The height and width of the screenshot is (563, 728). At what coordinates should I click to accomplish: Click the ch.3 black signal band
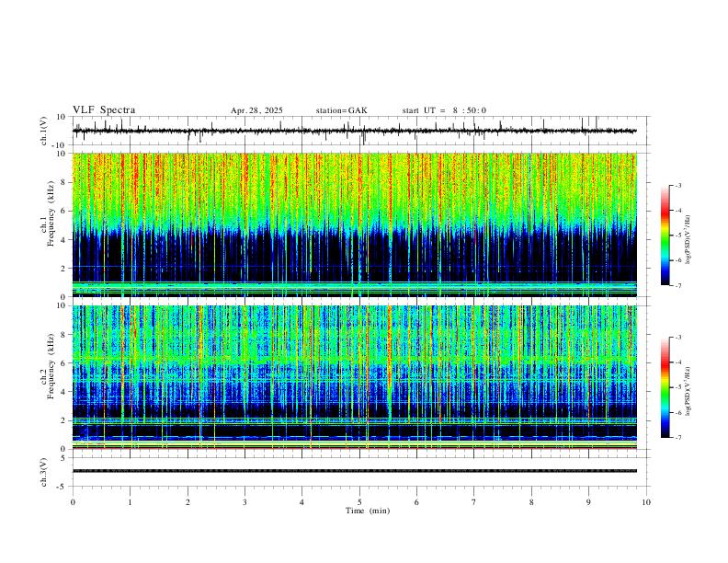point(354,471)
